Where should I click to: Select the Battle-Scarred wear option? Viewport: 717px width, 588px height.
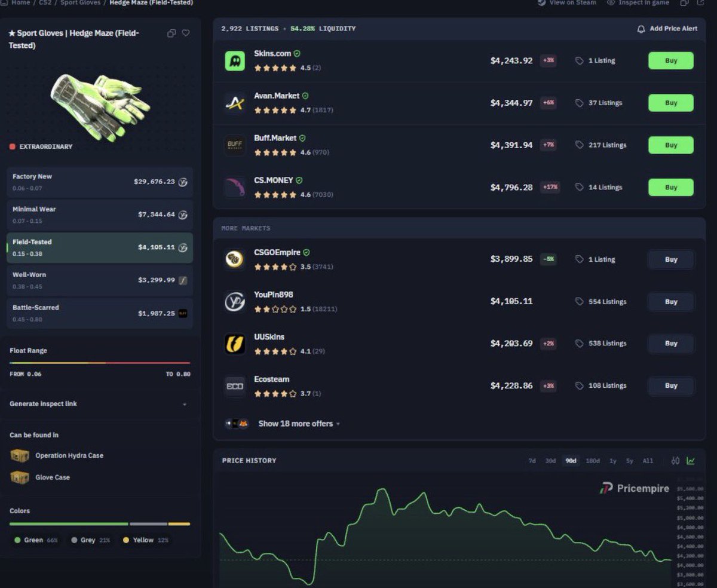tap(100, 313)
